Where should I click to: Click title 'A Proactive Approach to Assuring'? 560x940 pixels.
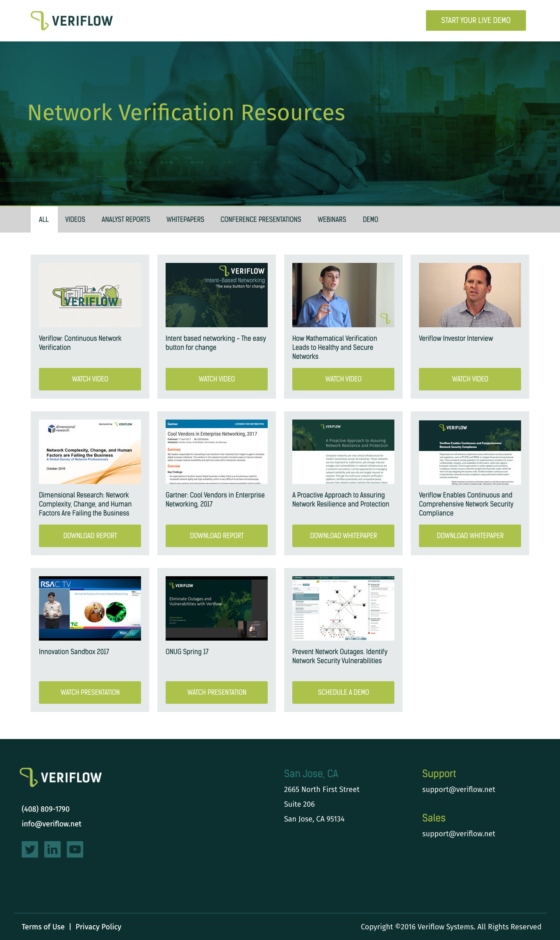341,500
